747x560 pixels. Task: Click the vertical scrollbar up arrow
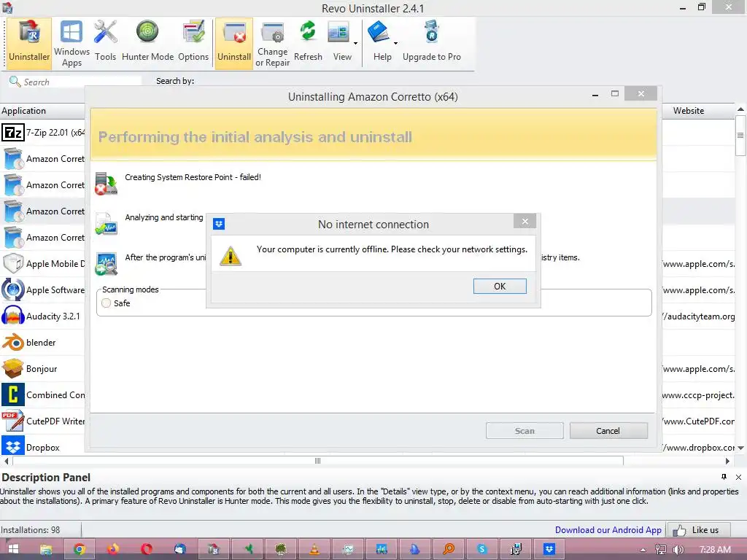(x=741, y=109)
